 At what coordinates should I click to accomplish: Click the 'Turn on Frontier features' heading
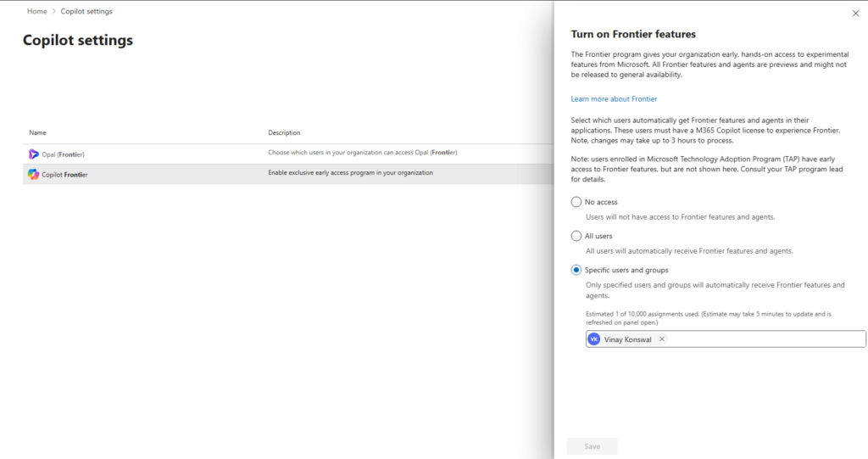click(x=633, y=35)
